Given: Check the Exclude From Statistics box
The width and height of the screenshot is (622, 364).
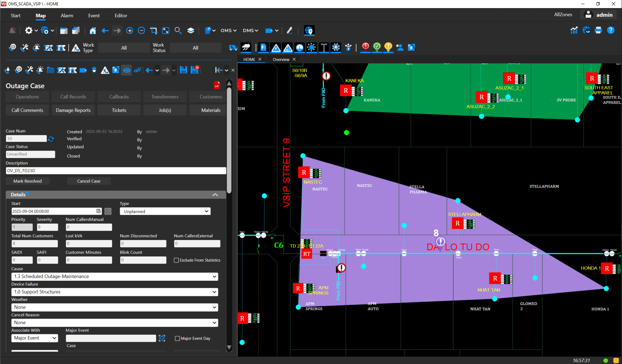Looking at the screenshot, I should (176, 260).
